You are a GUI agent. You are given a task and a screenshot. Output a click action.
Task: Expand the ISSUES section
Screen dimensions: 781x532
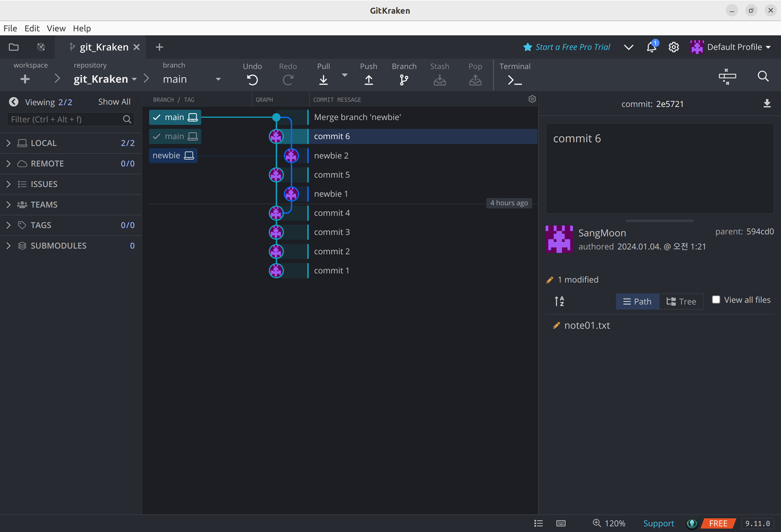click(9, 184)
